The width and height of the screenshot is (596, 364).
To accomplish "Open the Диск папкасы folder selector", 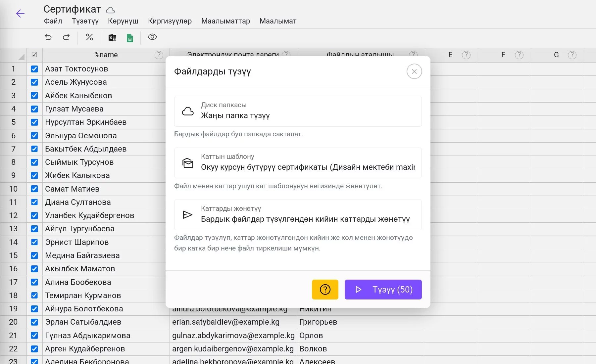I will [298, 111].
